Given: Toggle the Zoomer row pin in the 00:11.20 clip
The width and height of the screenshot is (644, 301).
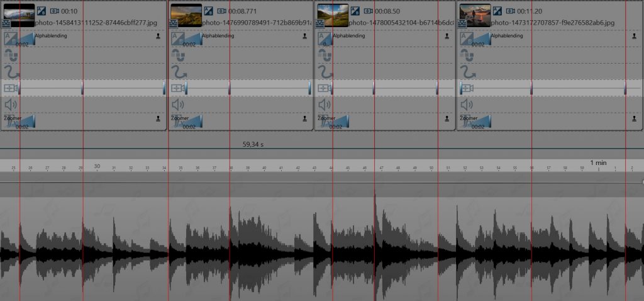Looking at the screenshot, I should [635, 118].
